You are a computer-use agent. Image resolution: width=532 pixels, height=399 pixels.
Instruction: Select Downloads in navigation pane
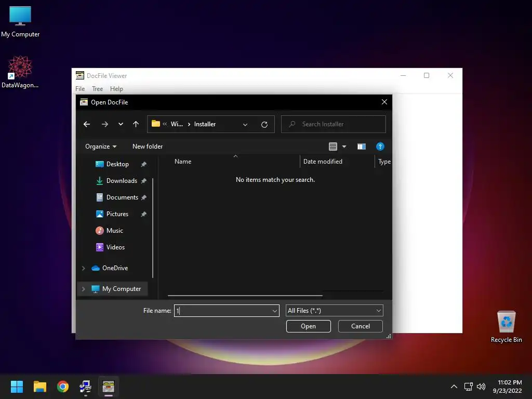tap(122, 181)
